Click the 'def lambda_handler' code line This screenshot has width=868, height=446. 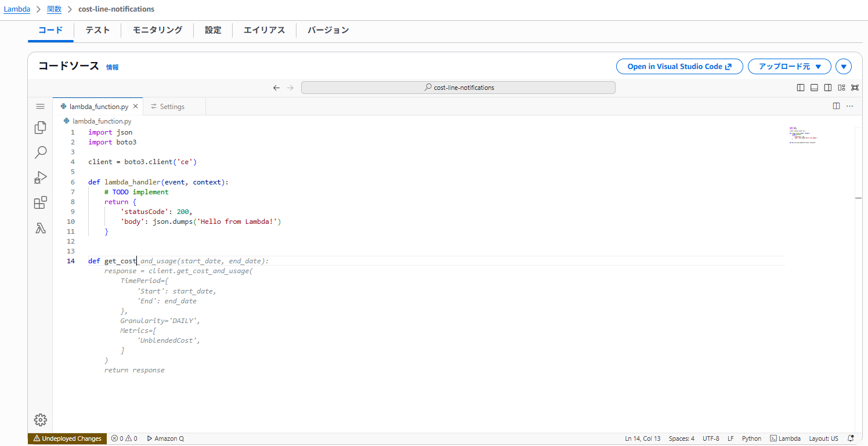(158, 182)
